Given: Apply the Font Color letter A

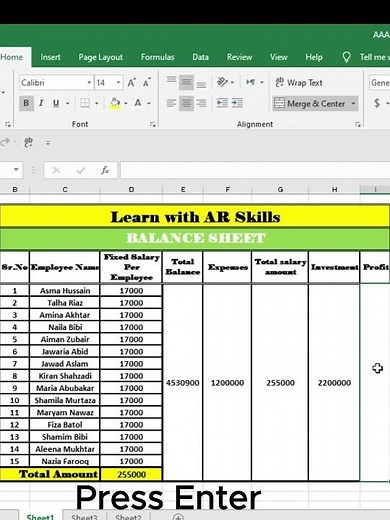Looking at the screenshot, I should pyautogui.click(x=138, y=103).
